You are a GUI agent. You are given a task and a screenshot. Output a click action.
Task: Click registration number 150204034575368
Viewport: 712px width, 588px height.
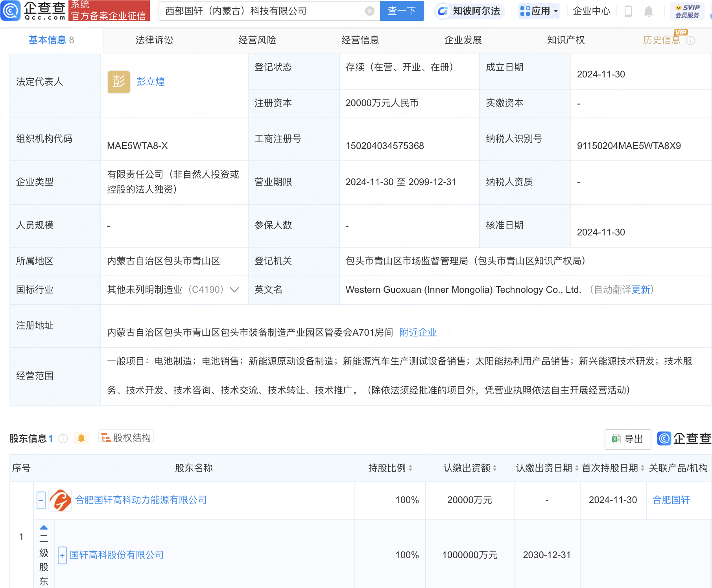[385, 146]
